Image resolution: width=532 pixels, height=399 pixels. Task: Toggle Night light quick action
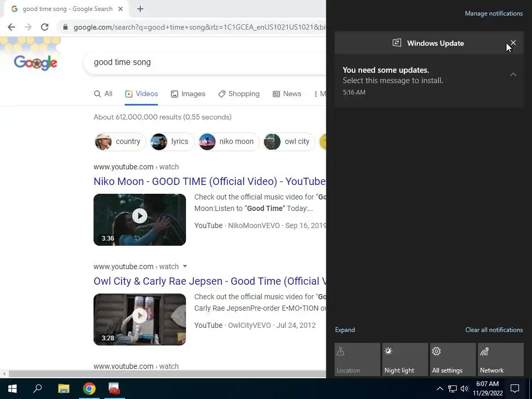click(x=405, y=360)
